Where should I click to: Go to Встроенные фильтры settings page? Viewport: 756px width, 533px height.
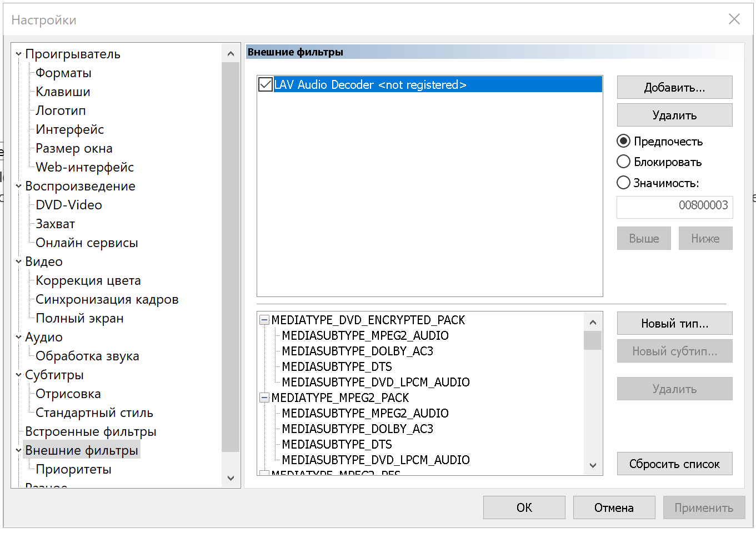(91, 432)
